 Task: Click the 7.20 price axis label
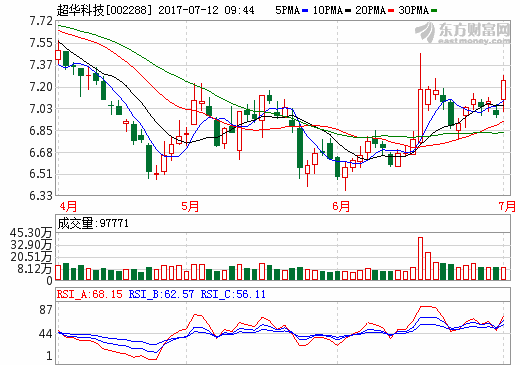point(41,87)
